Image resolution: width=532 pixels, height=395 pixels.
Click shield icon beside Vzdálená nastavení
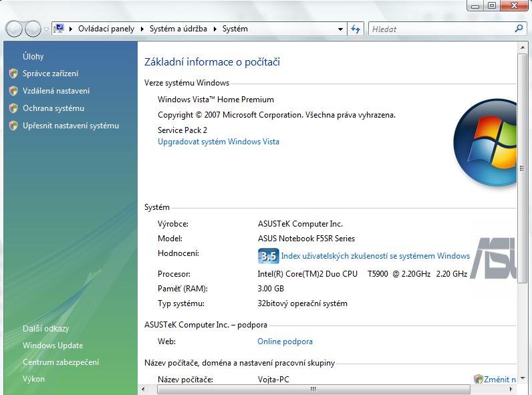coord(13,91)
